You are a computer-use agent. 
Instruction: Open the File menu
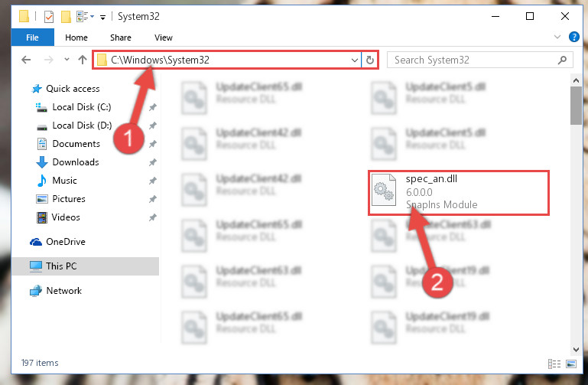32,38
